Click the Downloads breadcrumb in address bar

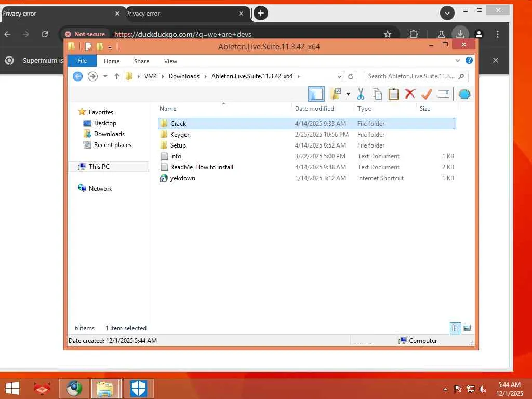tap(184, 76)
